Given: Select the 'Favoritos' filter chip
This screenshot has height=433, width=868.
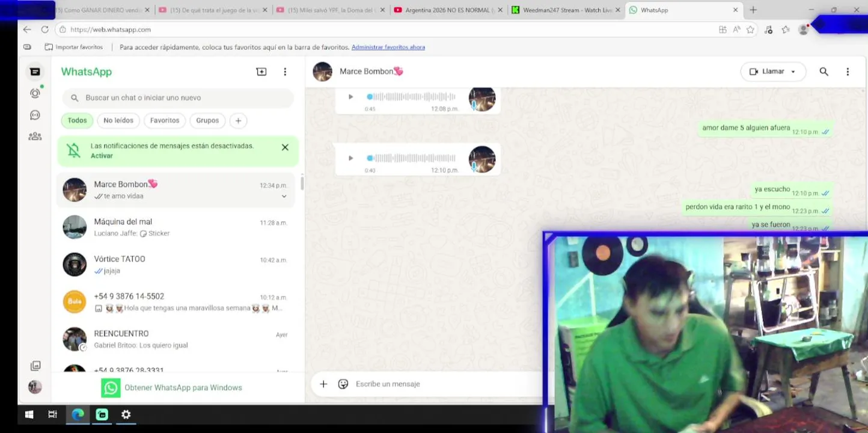Looking at the screenshot, I should (x=165, y=120).
